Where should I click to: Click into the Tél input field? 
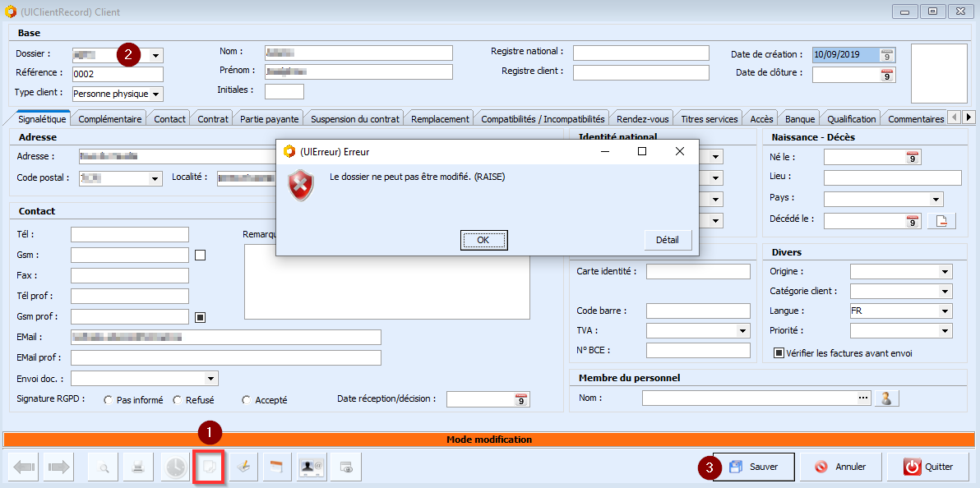pyautogui.click(x=130, y=235)
